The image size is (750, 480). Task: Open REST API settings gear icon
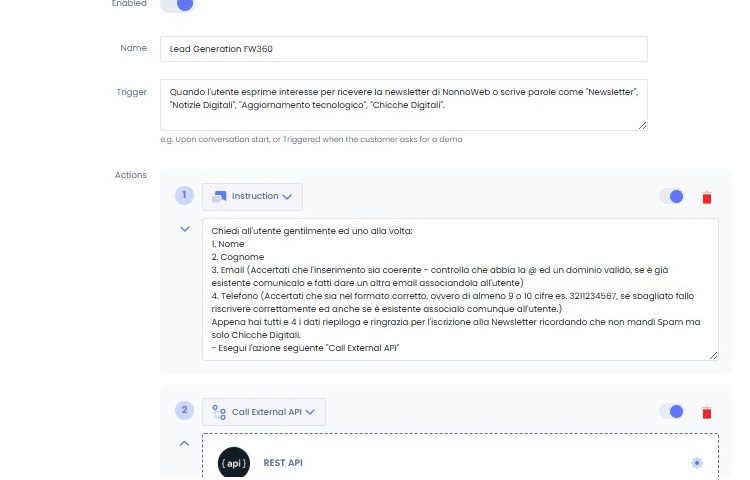(697, 462)
